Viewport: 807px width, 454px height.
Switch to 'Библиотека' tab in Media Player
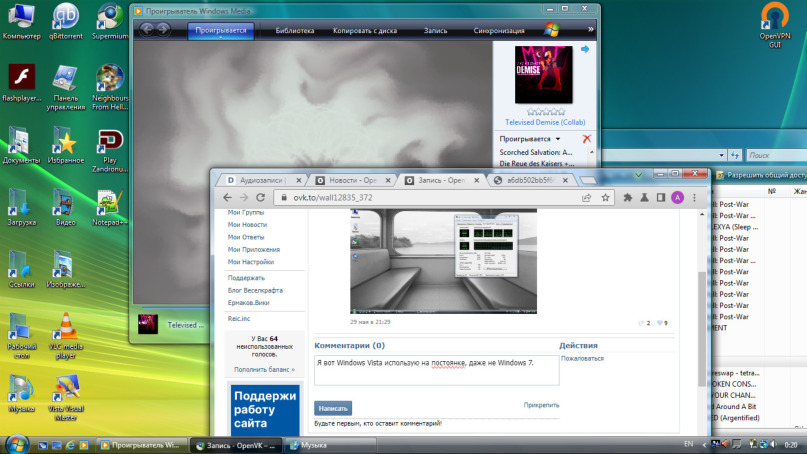(x=294, y=31)
